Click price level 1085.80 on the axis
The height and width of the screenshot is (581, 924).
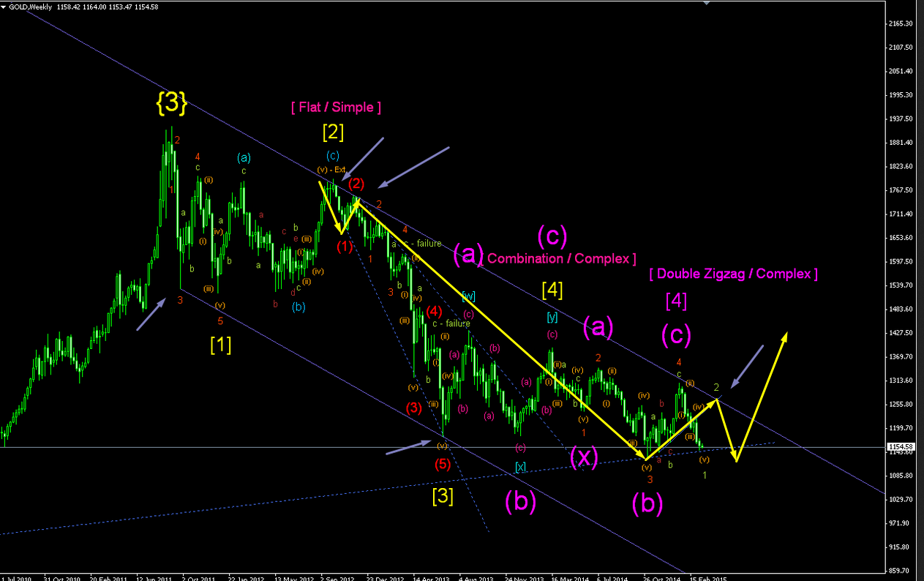pyautogui.click(x=901, y=476)
